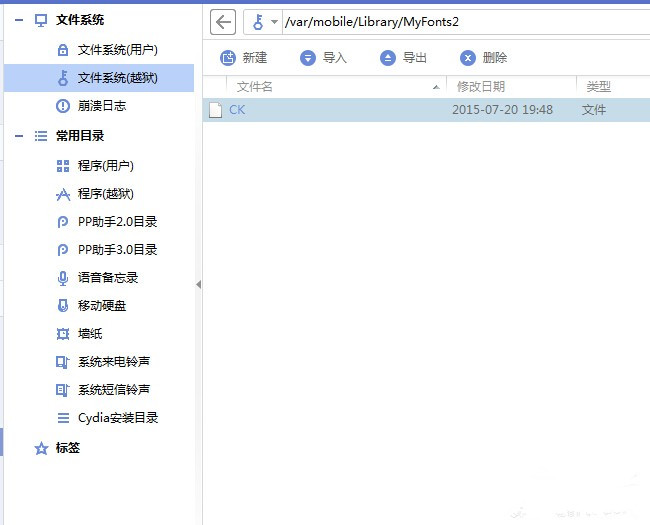Click the exclamation icon for 崩溃日志
This screenshot has height=525, width=650.
(x=63, y=106)
